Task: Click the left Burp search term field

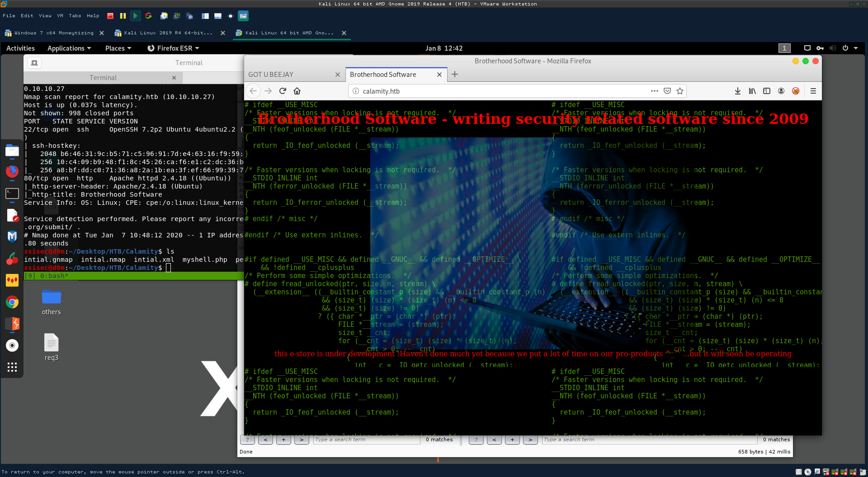Action: [x=366, y=439]
